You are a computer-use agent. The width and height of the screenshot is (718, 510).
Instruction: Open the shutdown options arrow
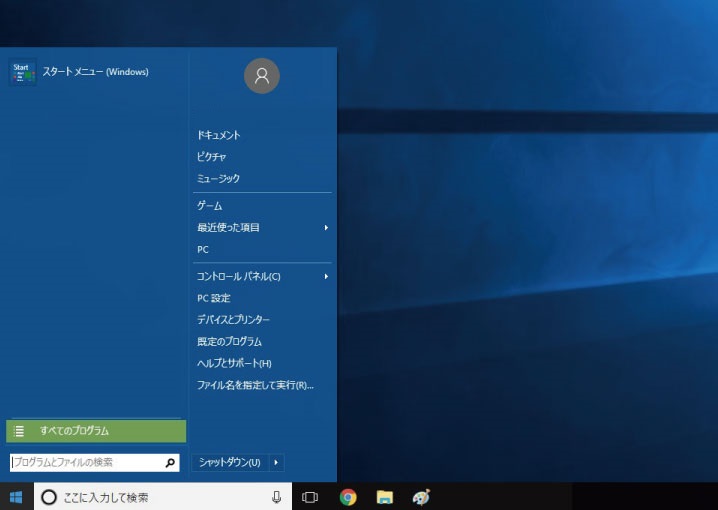click(x=276, y=463)
